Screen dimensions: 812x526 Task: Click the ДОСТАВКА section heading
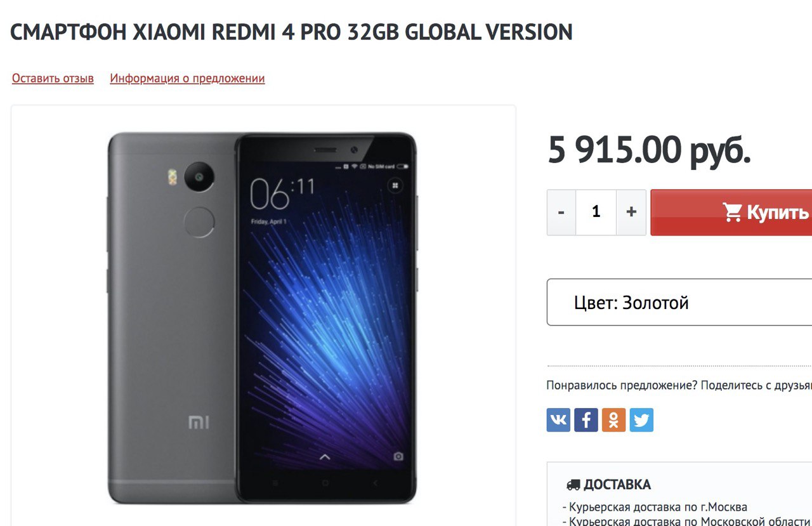click(x=617, y=485)
